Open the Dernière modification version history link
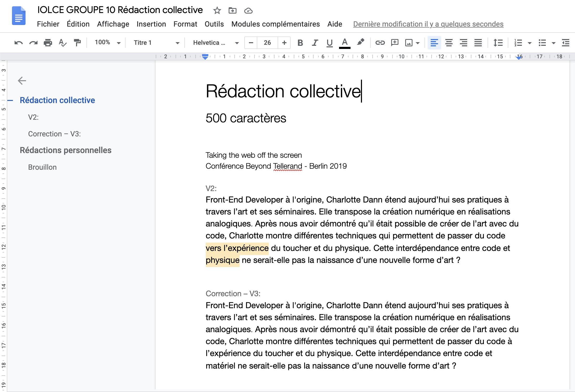 [x=428, y=24]
